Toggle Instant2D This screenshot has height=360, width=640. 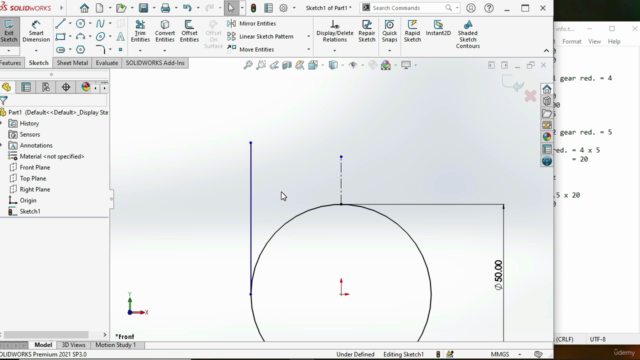438,28
